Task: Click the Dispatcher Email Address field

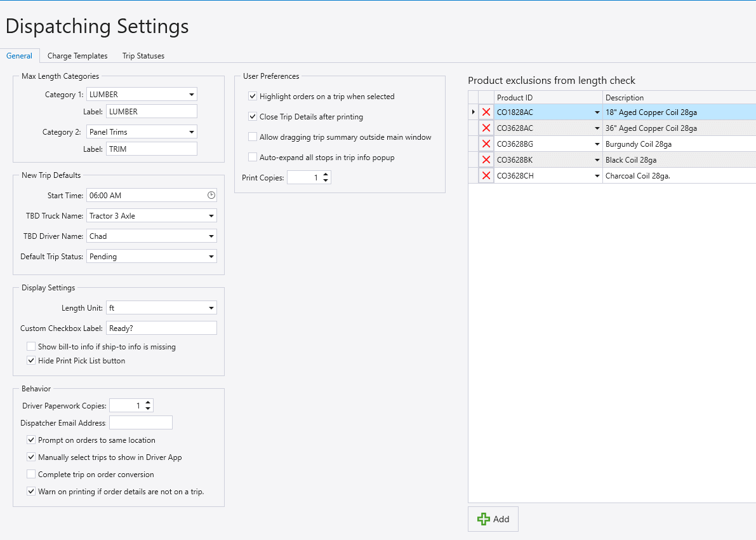Action: tap(141, 422)
